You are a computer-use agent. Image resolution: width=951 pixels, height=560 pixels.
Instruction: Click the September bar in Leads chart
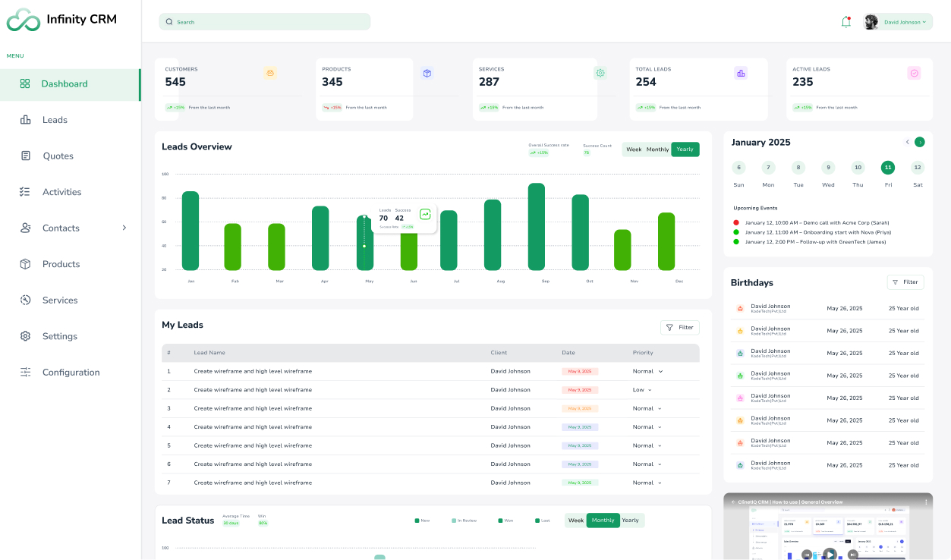[537, 227]
